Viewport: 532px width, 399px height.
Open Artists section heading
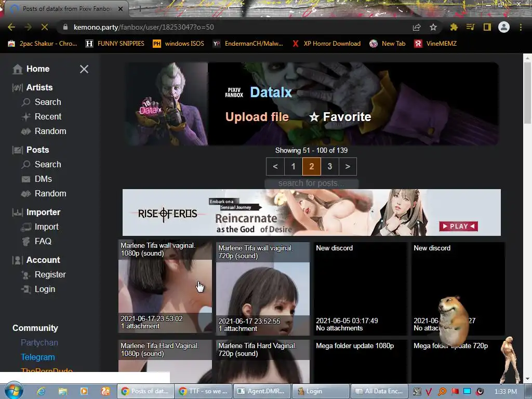click(x=33, y=87)
